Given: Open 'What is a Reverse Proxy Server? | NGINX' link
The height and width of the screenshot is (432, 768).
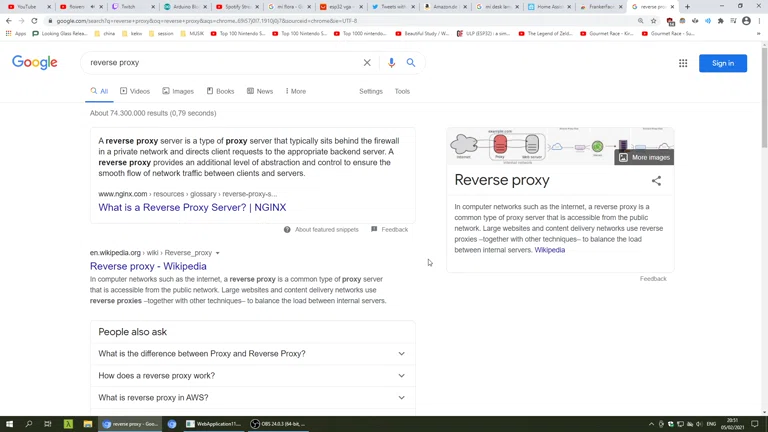Looking at the screenshot, I should tap(192, 208).
